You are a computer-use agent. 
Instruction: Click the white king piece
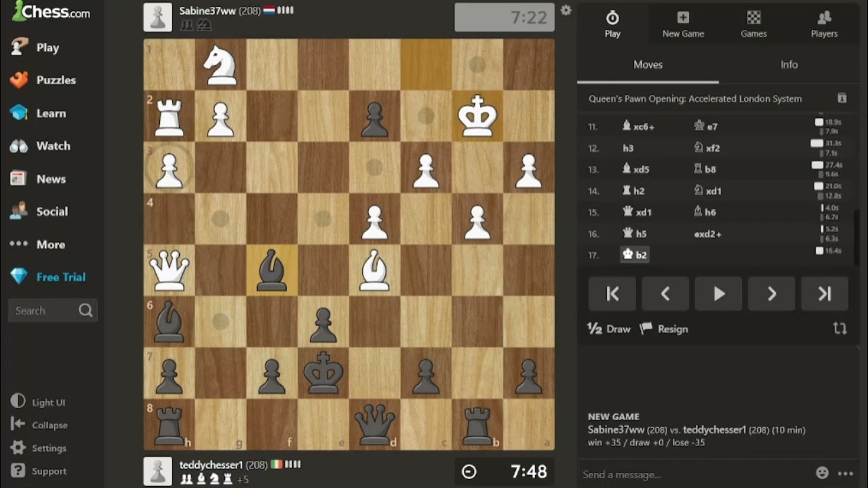477,116
